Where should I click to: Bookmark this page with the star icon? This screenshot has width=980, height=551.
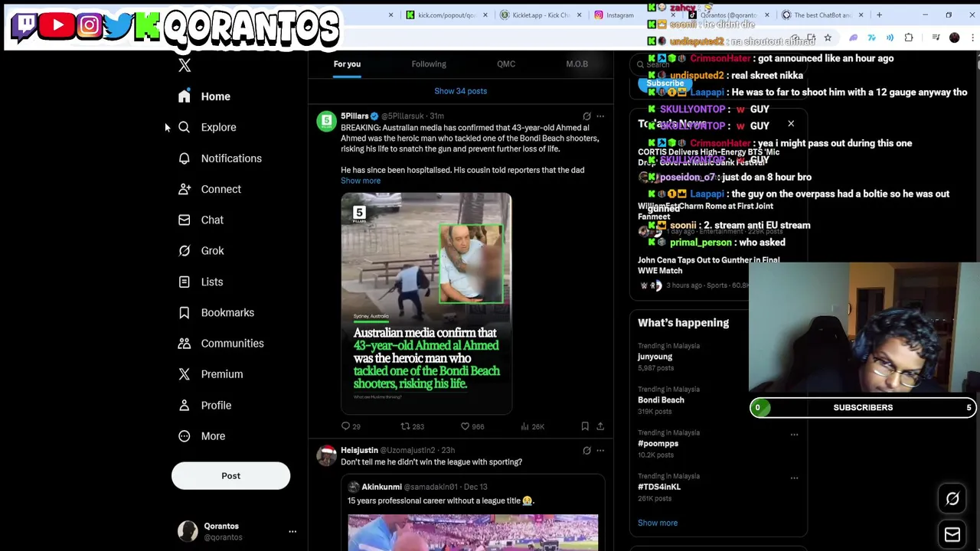click(x=828, y=37)
